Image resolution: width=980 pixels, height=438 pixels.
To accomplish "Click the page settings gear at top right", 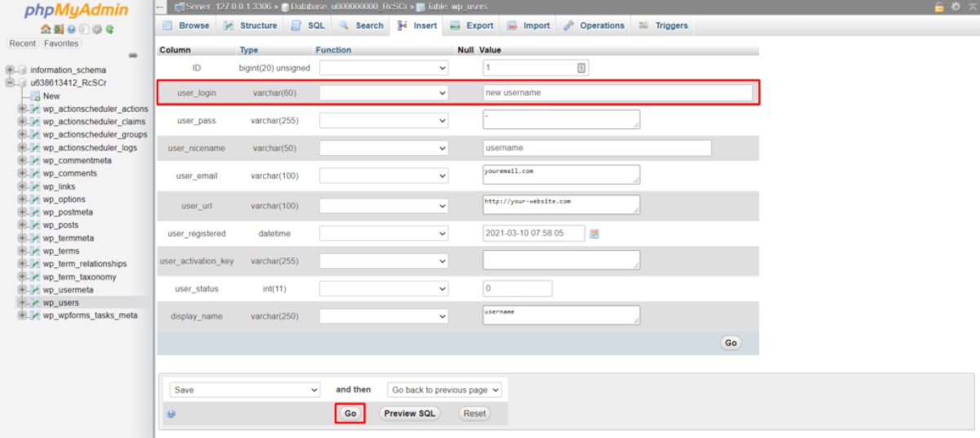I will pyautogui.click(x=954, y=7).
